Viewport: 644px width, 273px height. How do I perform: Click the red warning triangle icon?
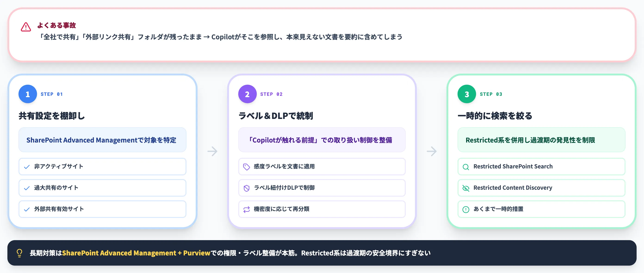tap(26, 27)
